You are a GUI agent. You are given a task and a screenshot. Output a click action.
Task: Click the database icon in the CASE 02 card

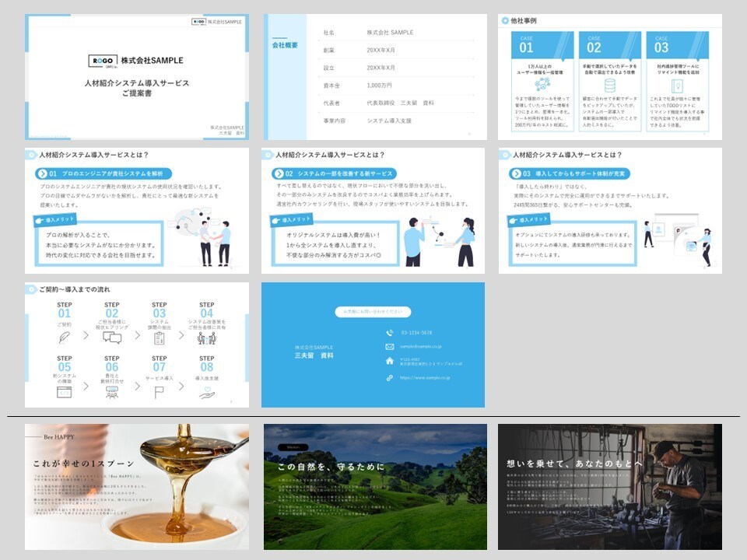tap(610, 86)
